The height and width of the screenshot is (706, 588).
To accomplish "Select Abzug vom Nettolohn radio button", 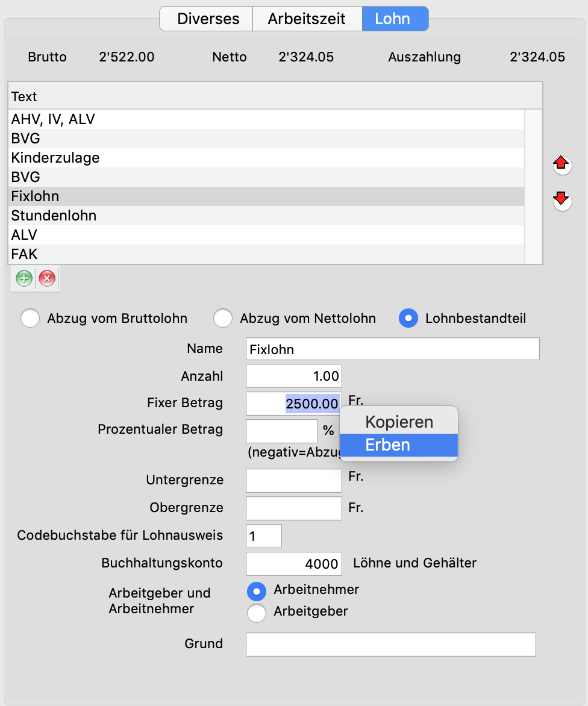I will click(223, 318).
